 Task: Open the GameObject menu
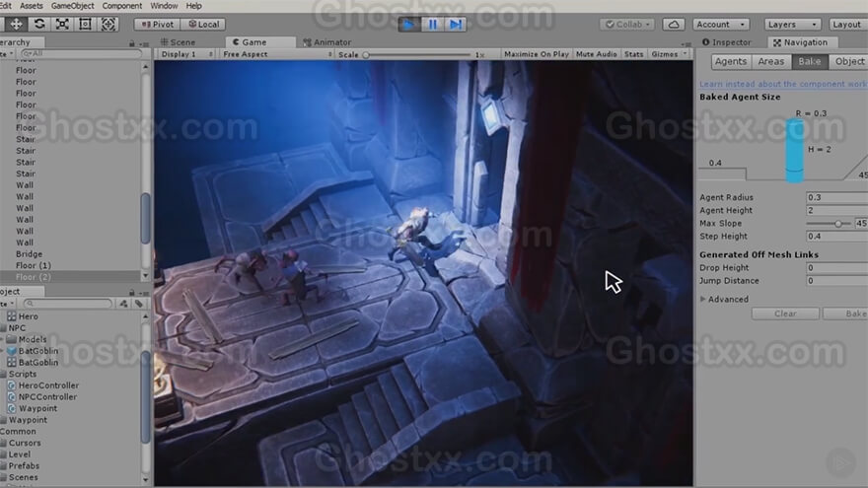pos(73,6)
